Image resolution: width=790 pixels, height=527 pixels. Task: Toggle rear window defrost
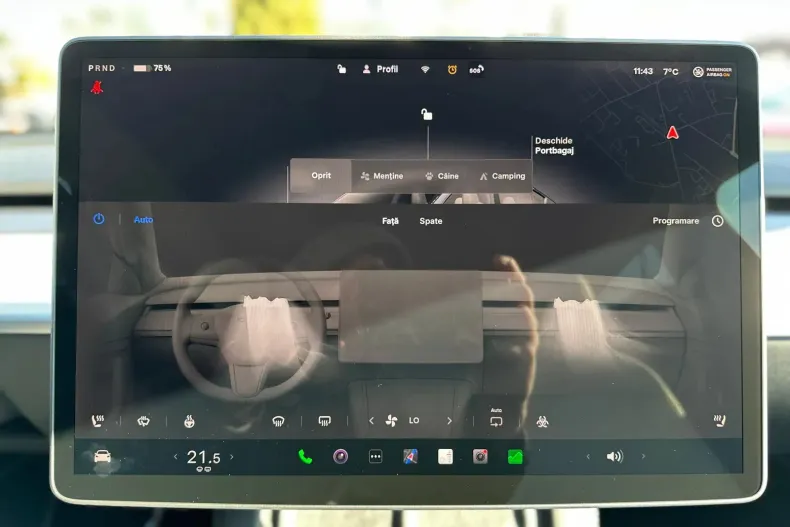point(324,421)
